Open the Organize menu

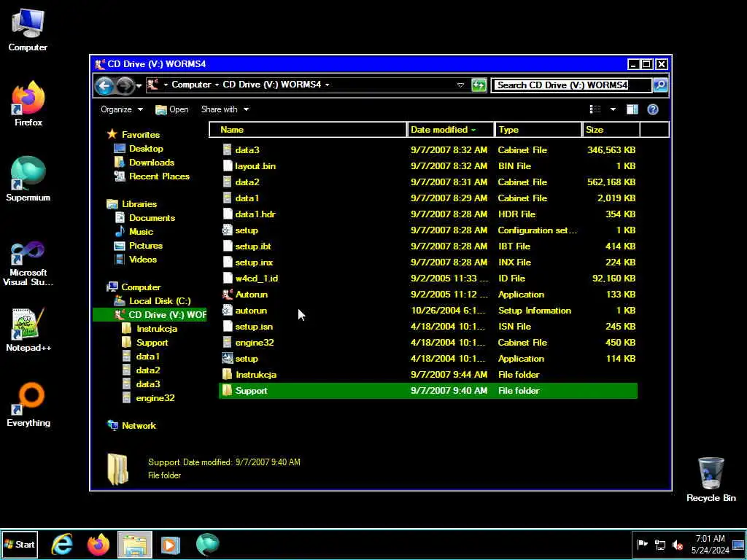point(122,109)
